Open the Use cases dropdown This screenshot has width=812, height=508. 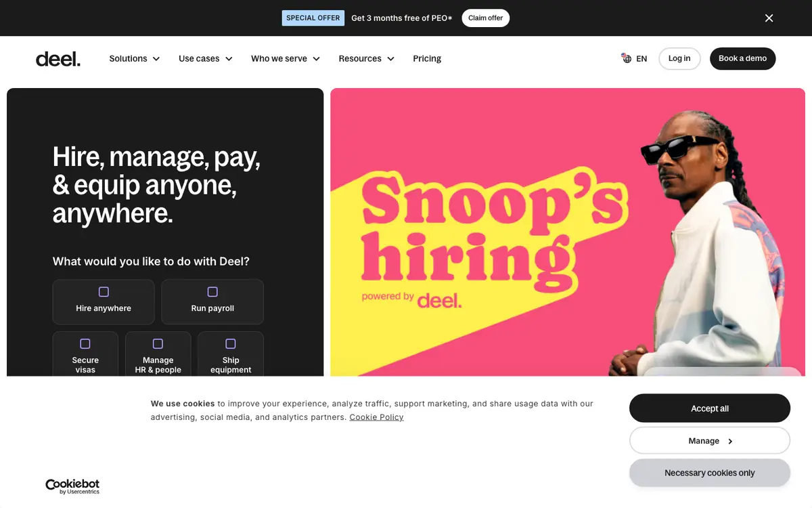tap(206, 59)
